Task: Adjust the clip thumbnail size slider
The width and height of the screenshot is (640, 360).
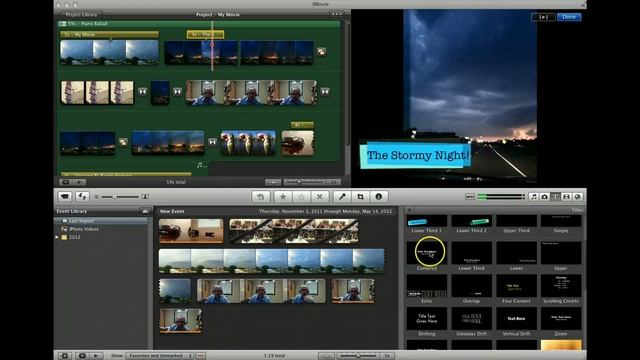Action: (120, 197)
